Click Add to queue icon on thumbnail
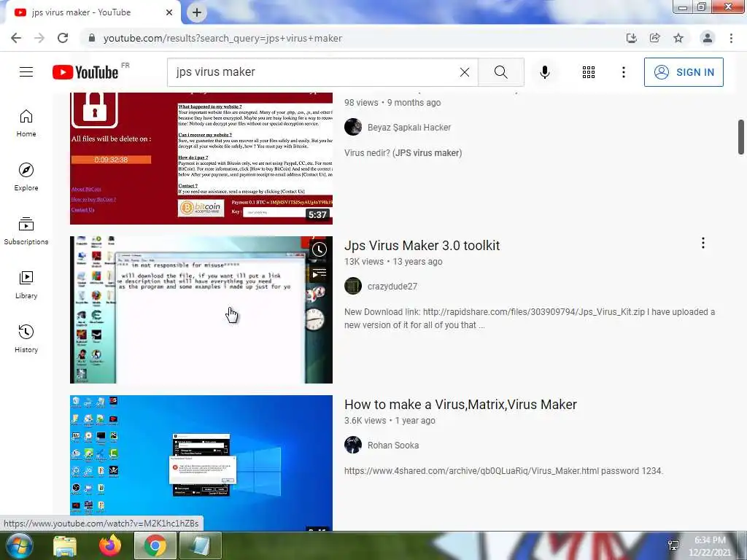This screenshot has width=747, height=560. (320, 273)
